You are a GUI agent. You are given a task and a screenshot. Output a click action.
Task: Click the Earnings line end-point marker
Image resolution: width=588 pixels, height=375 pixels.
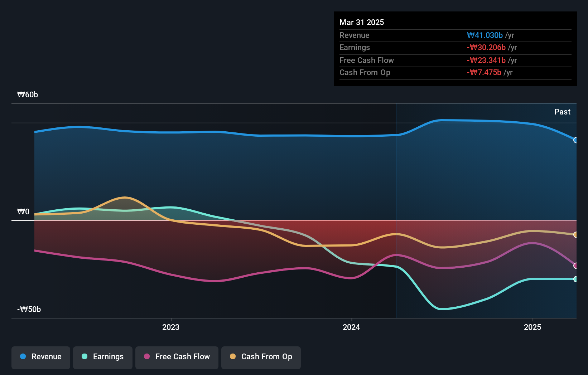click(x=575, y=279)
